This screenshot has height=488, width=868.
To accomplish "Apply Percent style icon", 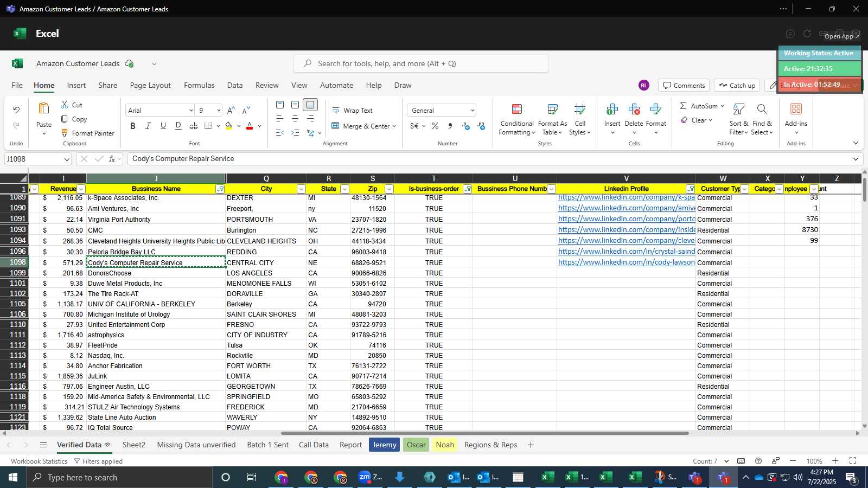I will pyautogui.click(x=435, y=126).
